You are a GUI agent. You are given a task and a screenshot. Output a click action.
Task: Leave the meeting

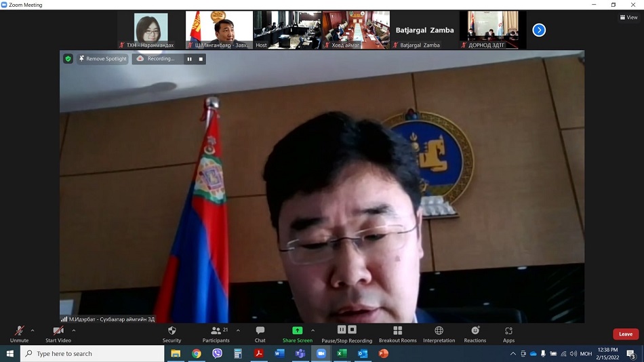625,334
